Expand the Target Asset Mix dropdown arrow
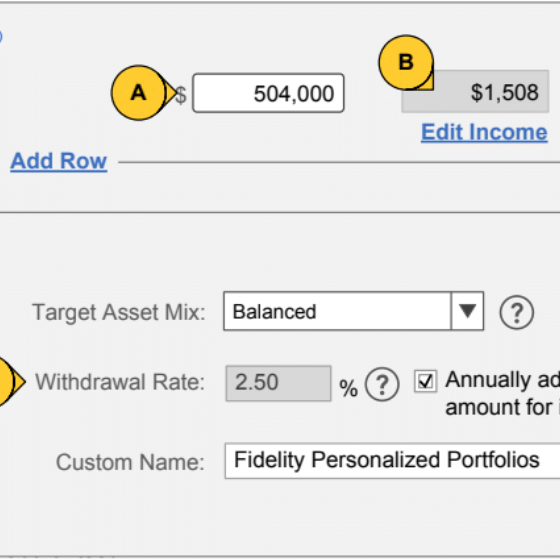 (x=468, y=311)
